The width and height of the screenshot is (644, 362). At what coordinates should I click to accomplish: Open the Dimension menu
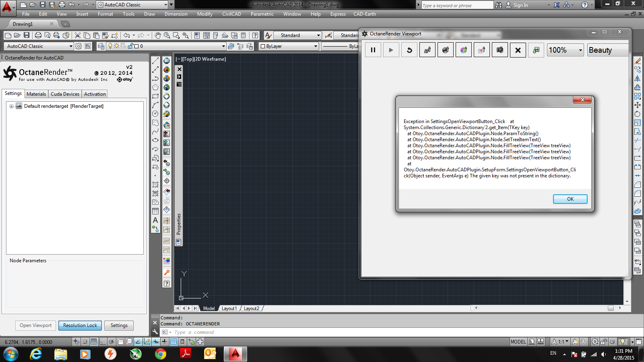click(x=176, y=14)
